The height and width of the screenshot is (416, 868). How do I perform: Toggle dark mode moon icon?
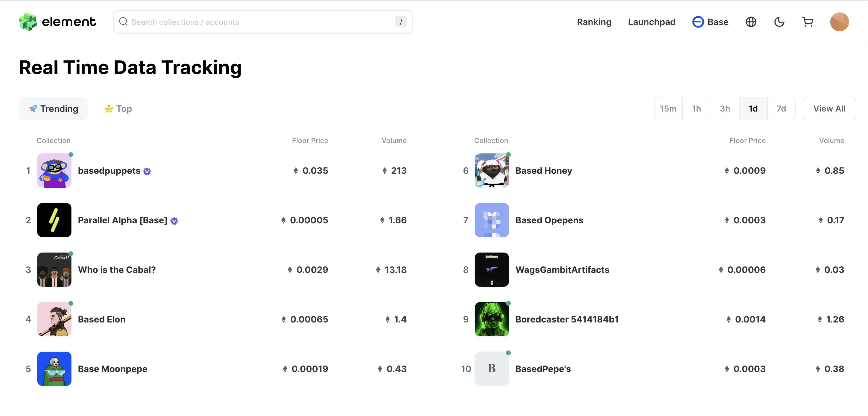[x=779, y=22]
